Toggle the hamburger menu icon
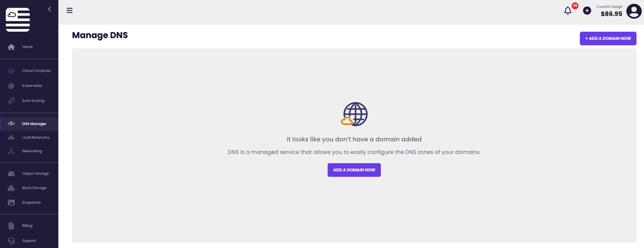Screen dimensions: 644x248 click(x=70, y=11)
